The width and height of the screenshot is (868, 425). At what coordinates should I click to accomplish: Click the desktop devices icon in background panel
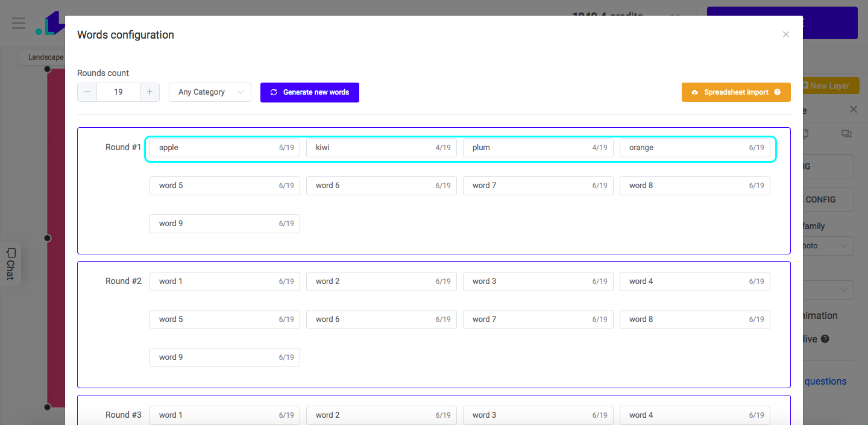click(846, 134)
